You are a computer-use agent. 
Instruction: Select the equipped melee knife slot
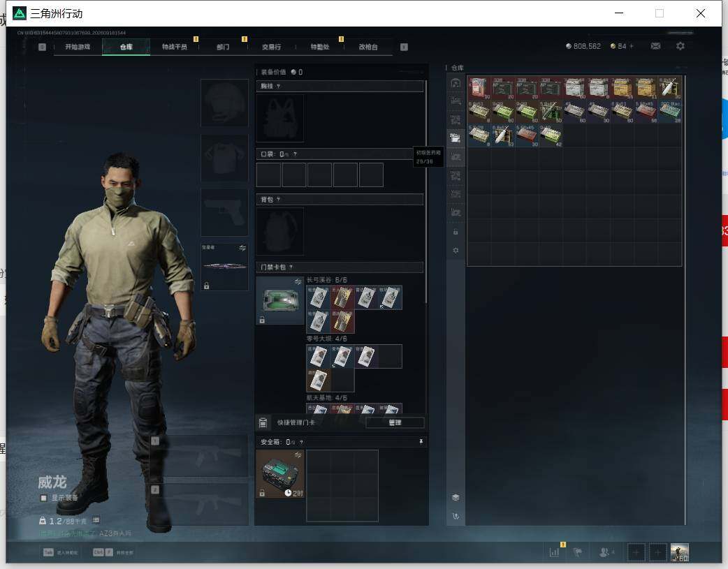[224, 267]
